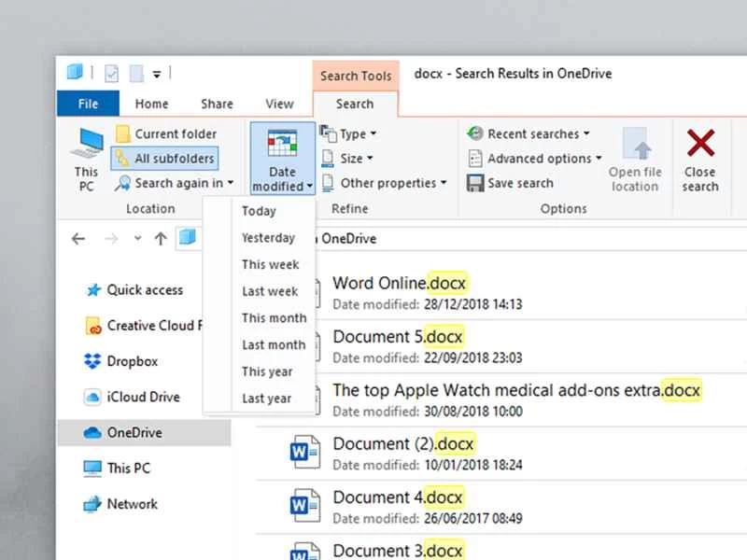Click the Close search button

(x=700, y=161)
